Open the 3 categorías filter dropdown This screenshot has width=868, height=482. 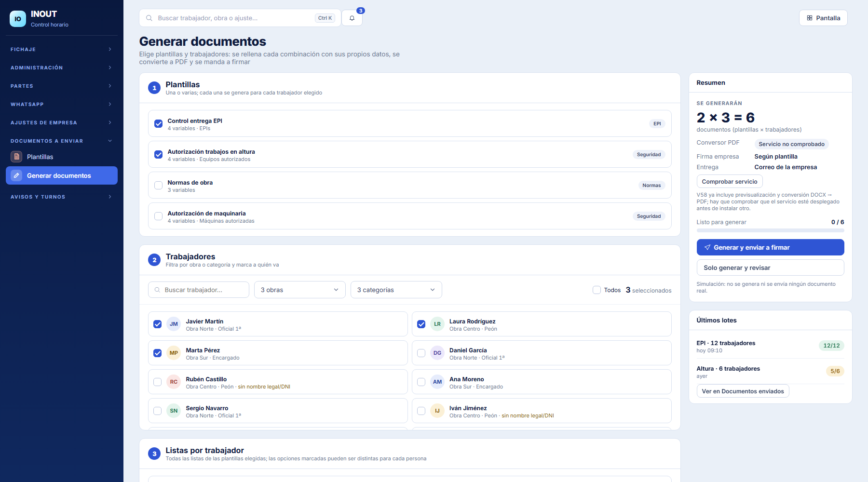pyautogui.click(x=396, y=290)
